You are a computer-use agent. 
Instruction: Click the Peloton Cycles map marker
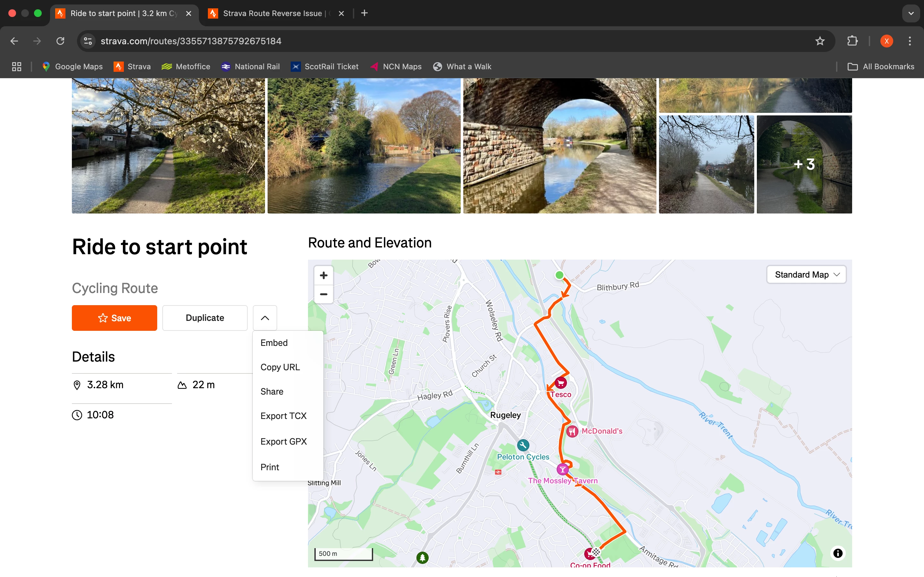point(523,445)
